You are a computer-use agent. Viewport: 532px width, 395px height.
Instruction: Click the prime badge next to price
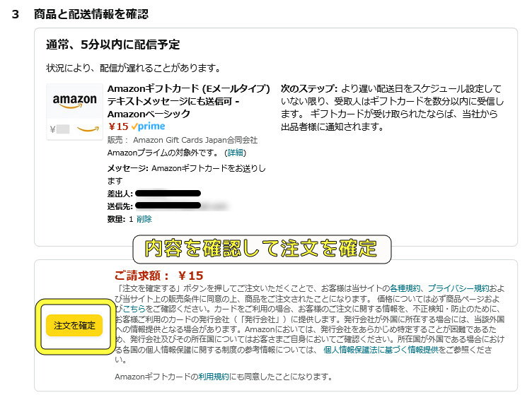(149, 126)
